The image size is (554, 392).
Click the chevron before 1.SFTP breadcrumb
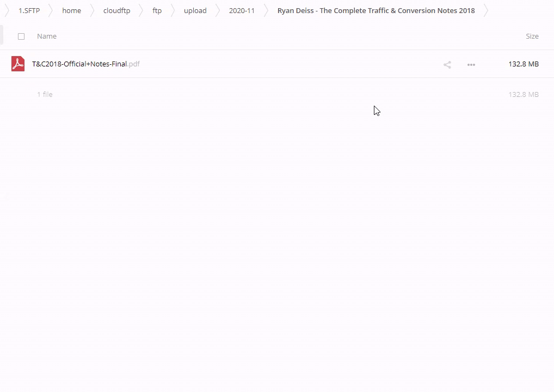click(7, 10)
